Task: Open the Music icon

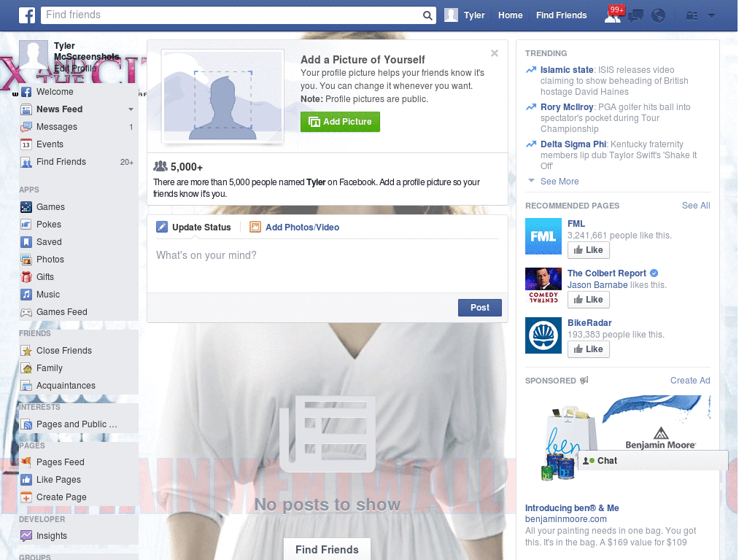Action: [26, 295]
